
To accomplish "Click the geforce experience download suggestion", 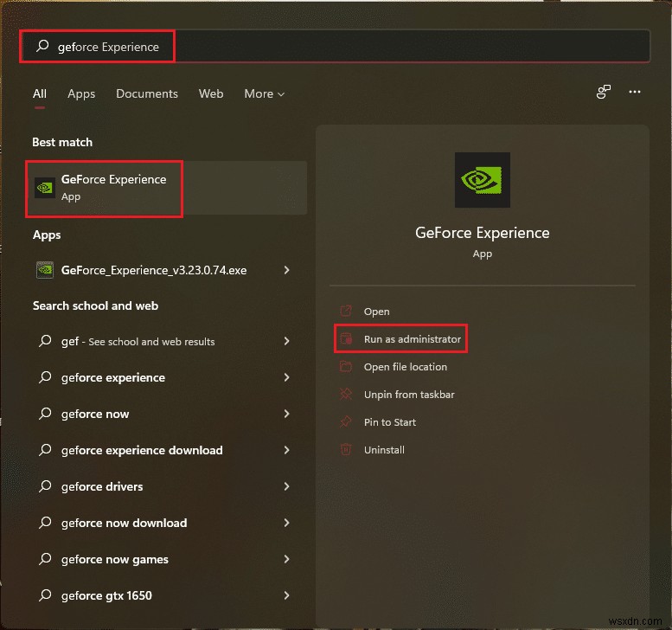I will (x=142, y=450).
